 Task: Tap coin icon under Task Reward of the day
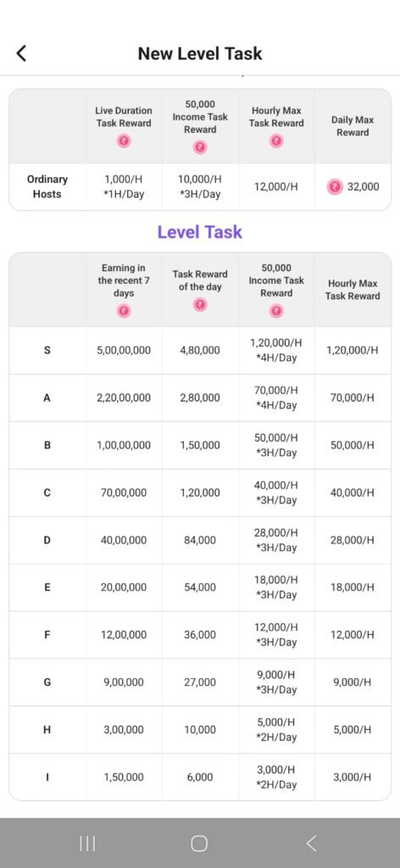[200, 304]
